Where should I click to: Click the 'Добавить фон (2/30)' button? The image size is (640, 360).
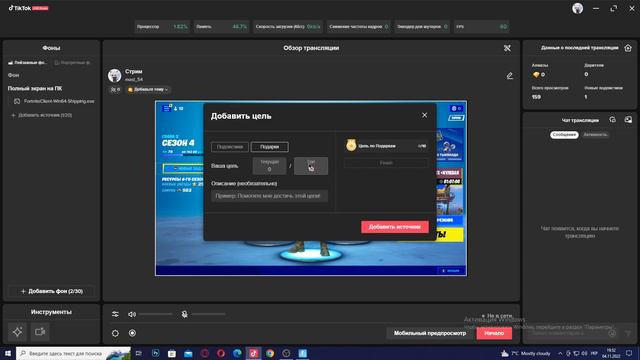point(51,291)
